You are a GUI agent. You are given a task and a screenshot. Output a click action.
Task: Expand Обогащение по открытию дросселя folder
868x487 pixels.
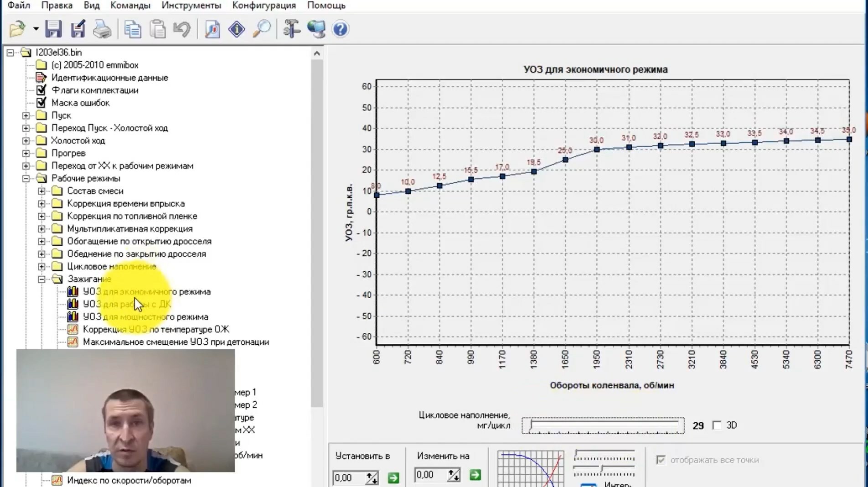(x=41, y=241)
